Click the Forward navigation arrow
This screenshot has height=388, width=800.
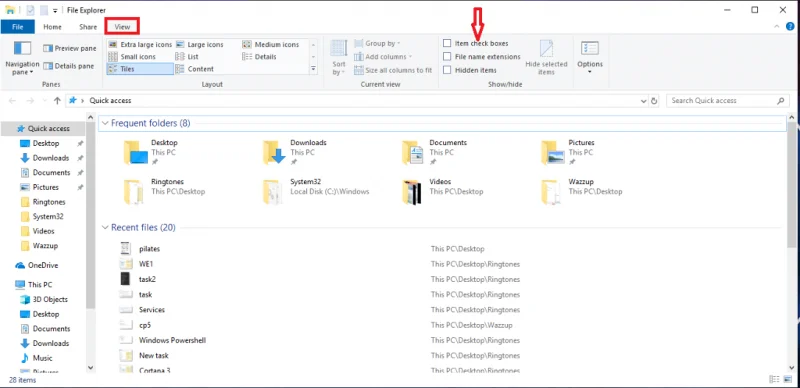point(30,101)
